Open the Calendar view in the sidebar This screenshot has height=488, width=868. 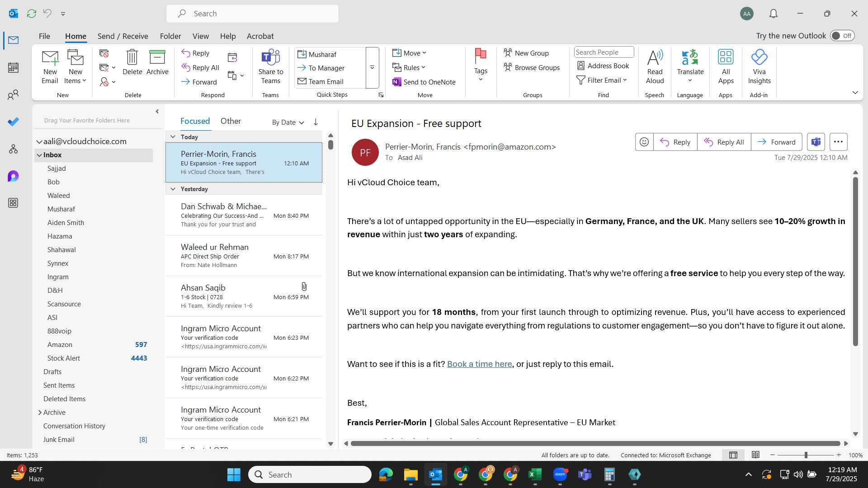[x=13, y=68]
